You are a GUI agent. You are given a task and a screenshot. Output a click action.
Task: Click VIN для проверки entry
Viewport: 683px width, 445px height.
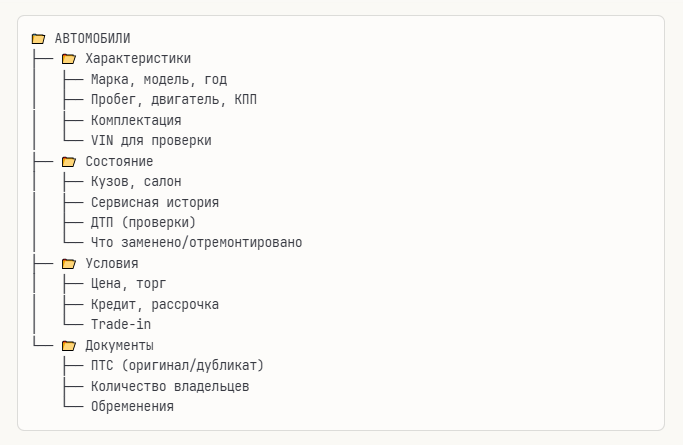coord(150,141)
